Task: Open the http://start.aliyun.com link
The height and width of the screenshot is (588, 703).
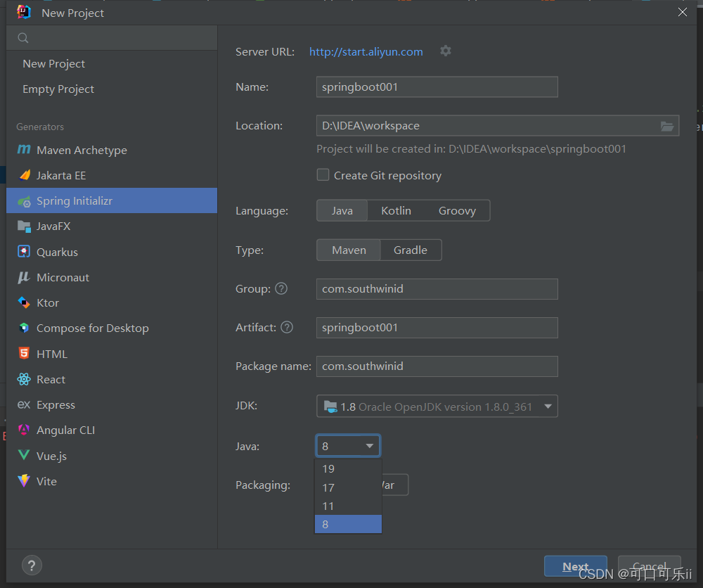Action: [366, 51]
